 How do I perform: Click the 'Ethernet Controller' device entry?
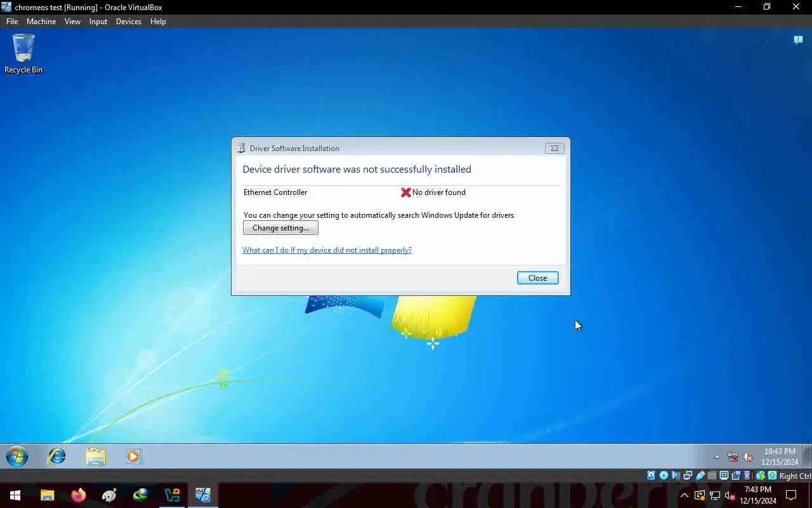coord(275,192)
